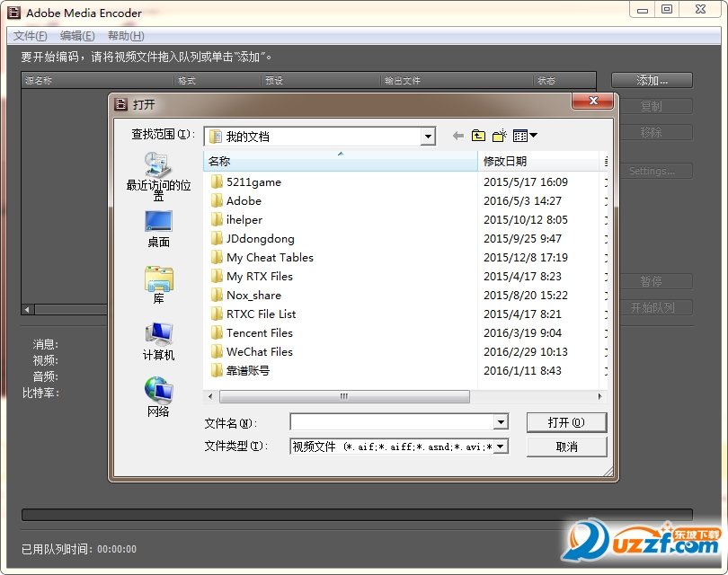Select Desktop shortcut in sidebar
728x575 pixels.
158,228
